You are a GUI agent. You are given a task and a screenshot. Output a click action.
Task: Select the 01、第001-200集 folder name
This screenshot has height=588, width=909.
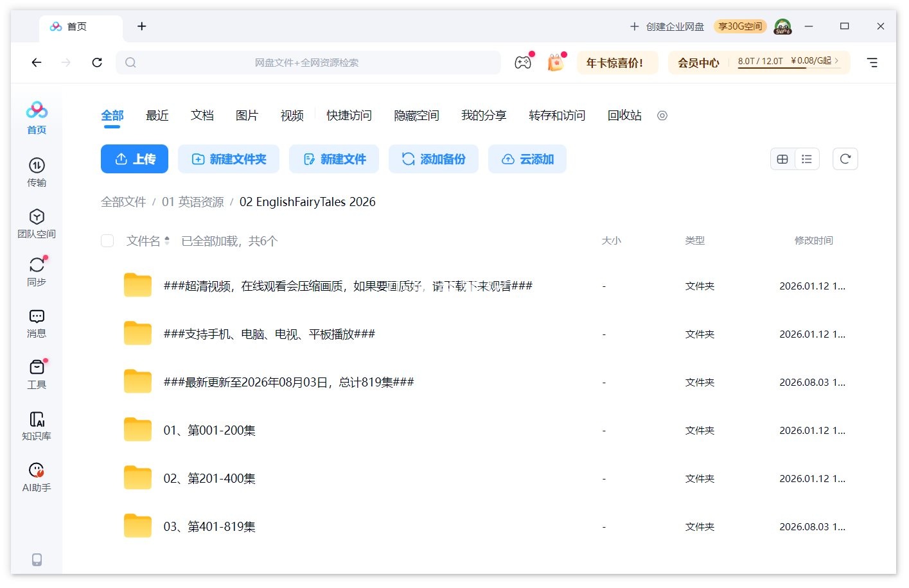pyautogui.click(x=209, y=430)
